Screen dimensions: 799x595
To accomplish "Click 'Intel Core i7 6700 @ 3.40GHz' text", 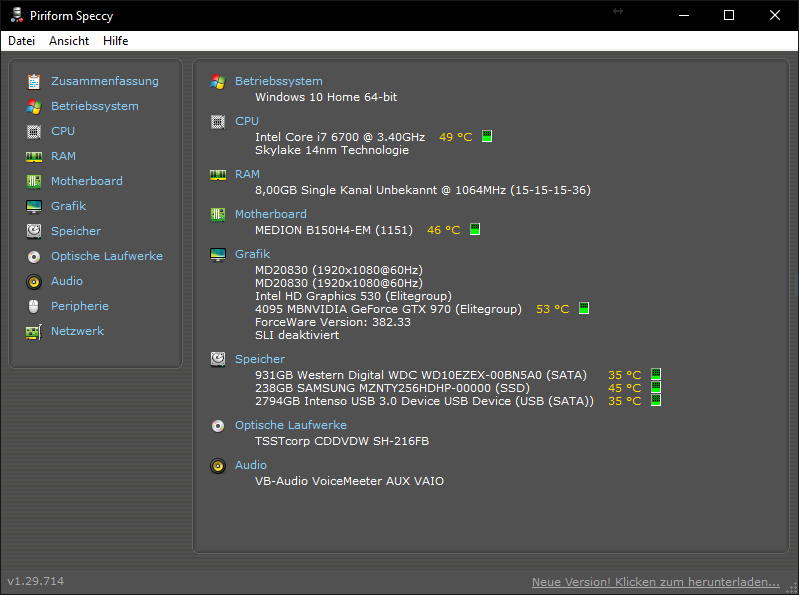I will (x=340, y=137).
